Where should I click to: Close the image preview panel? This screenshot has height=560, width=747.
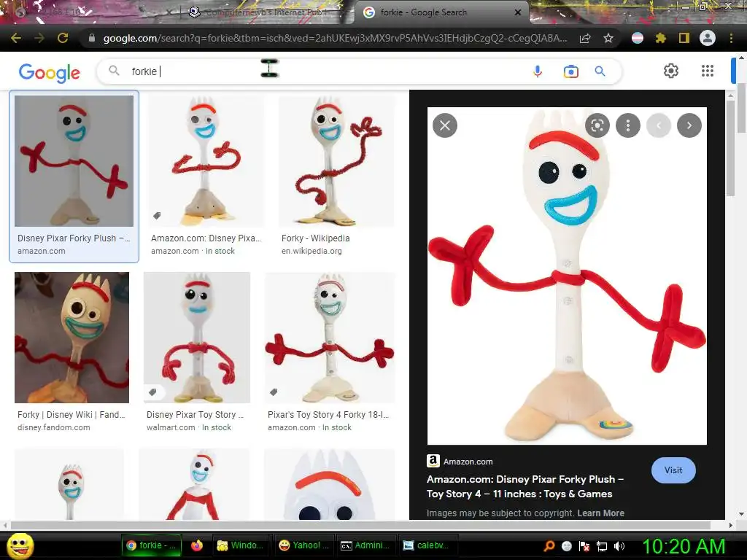coord(445,125)
